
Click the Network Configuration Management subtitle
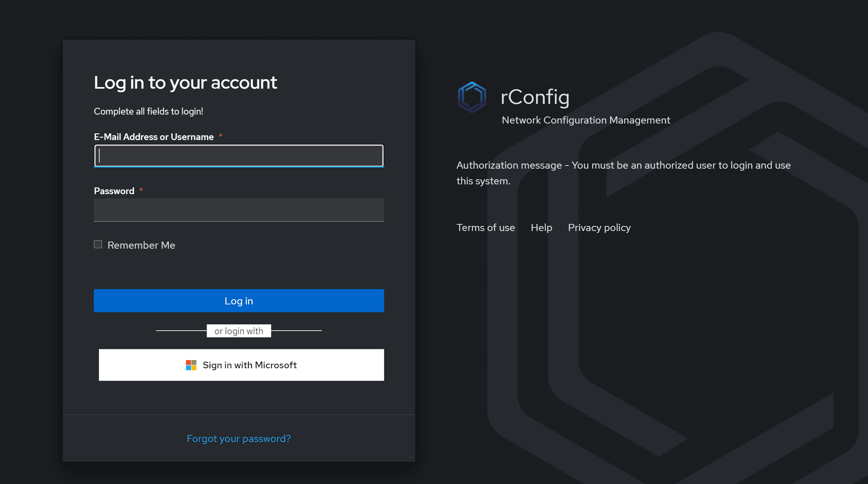[x=586, y=120]
